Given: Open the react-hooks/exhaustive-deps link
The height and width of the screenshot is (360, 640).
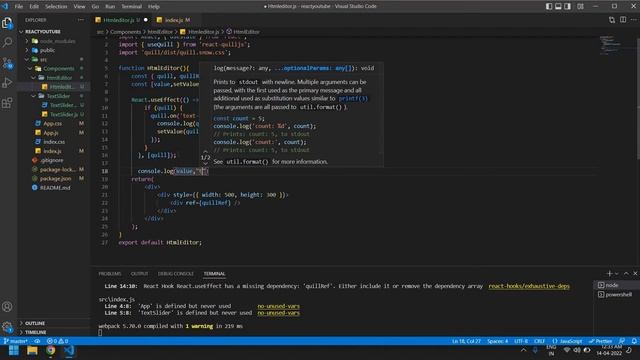Looking at the screenshot, I should [529, 286].
